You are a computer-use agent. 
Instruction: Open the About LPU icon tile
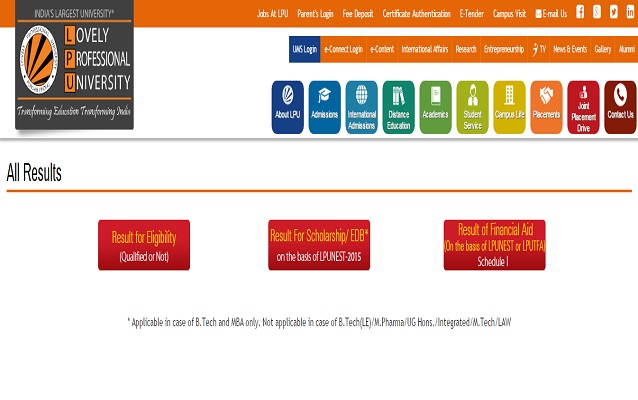tap(287, 107)
